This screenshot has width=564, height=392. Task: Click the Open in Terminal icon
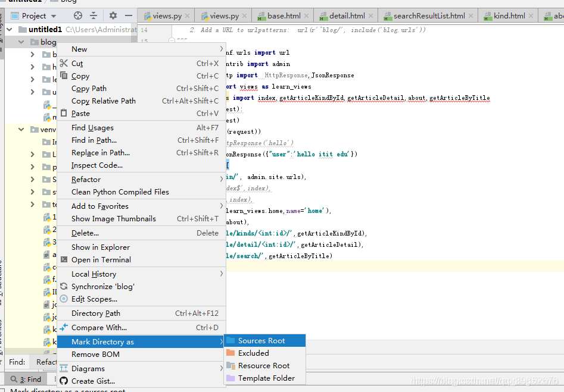64,259
